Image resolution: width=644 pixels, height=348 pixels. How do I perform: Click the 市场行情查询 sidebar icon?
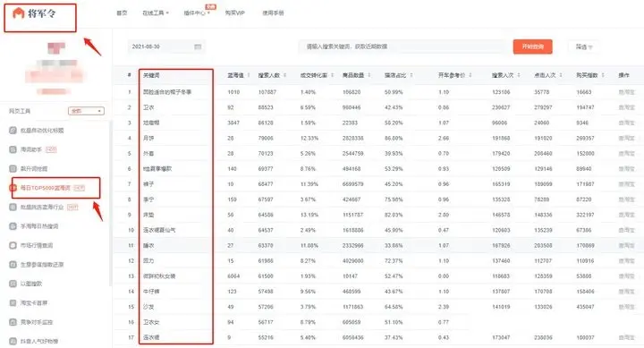[13, 245]
